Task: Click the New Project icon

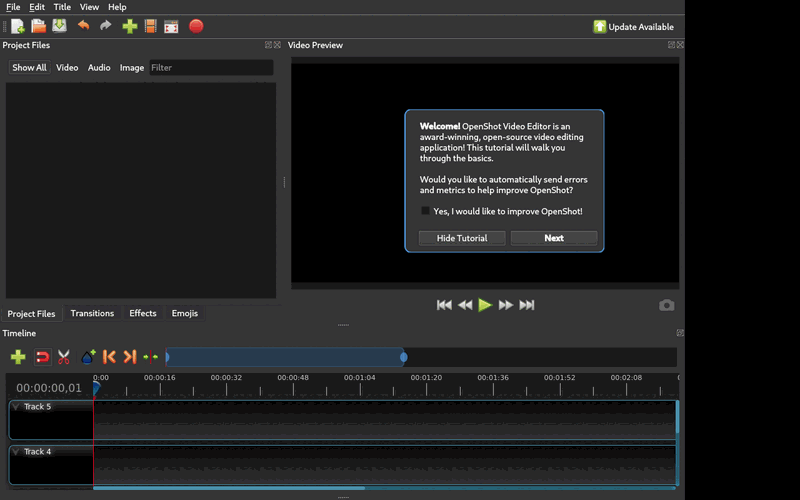Action: [x=18, y=26]
